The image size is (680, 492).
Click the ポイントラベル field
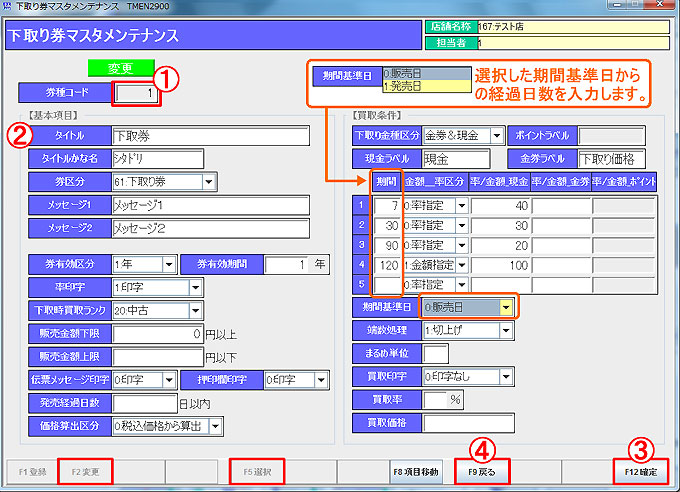pyautogui.click(x=611, y=136)
